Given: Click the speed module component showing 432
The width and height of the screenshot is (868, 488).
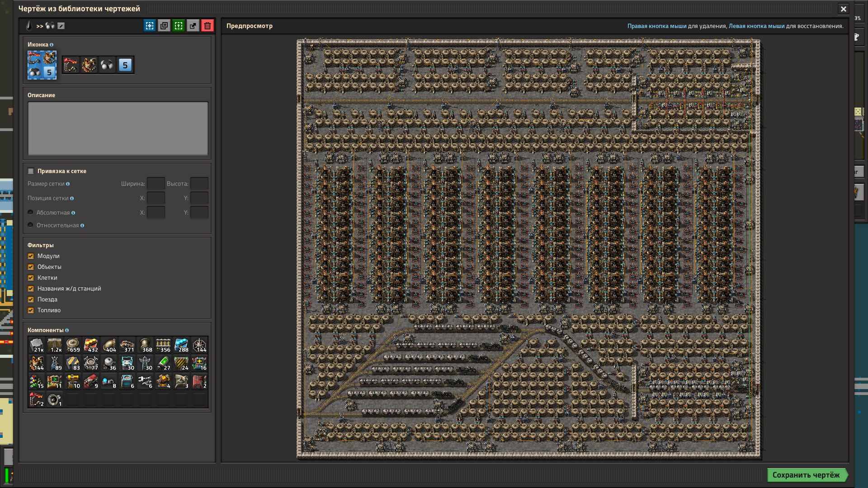Looking at the screenshot, I should [x=91, y=345].
